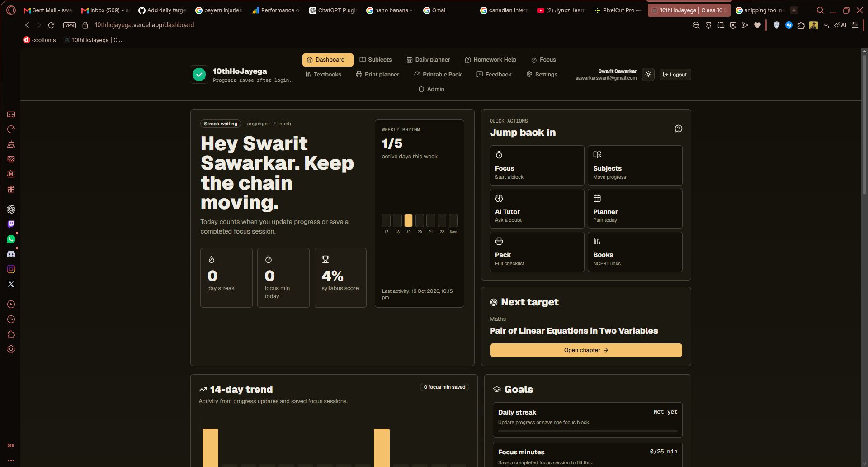Open the Easy Setup lines icon
Screen dimensions: 868x467
tap(855, 25)
